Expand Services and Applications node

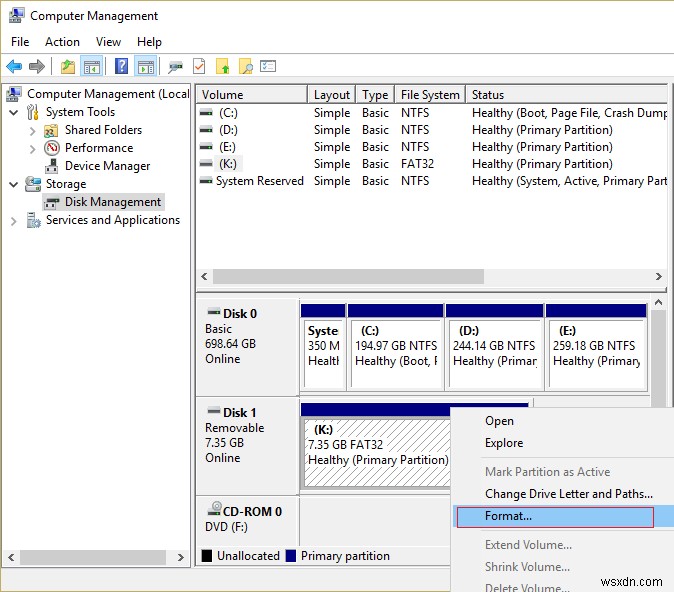coord(14,220)
